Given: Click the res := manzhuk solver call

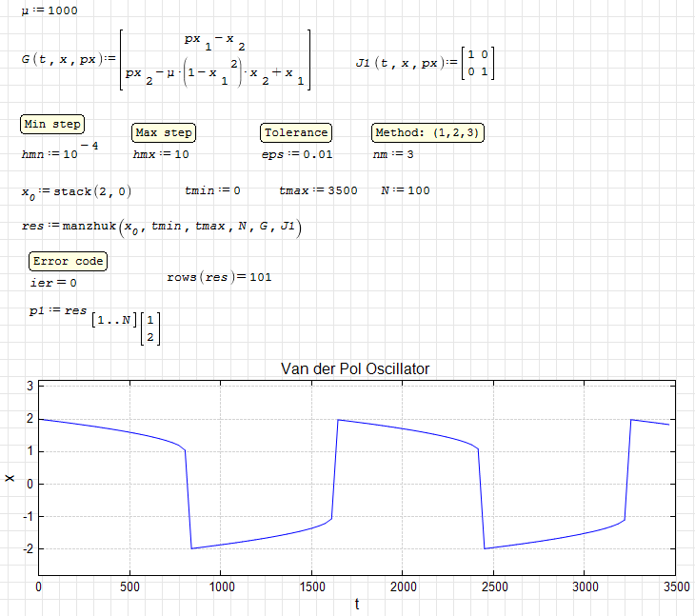Looking at the screenshot, I should (162, 227).
